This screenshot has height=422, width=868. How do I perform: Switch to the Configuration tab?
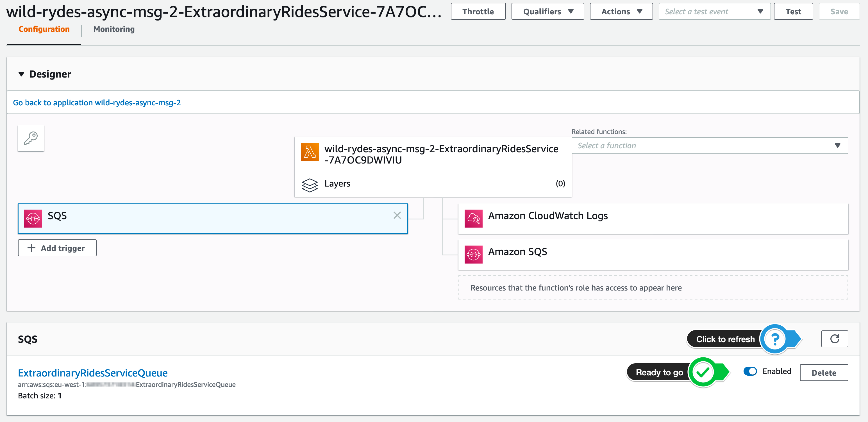(44, 29)
